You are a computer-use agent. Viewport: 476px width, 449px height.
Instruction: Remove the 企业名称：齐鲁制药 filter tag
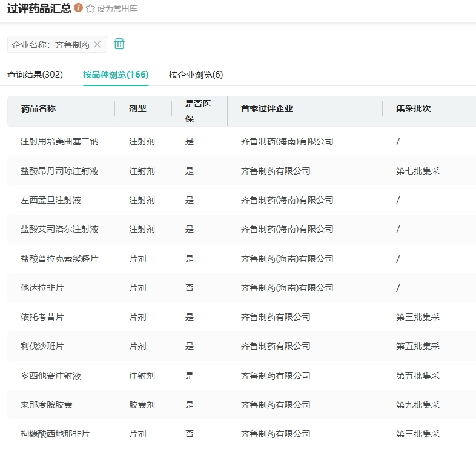tap(97, 44)
